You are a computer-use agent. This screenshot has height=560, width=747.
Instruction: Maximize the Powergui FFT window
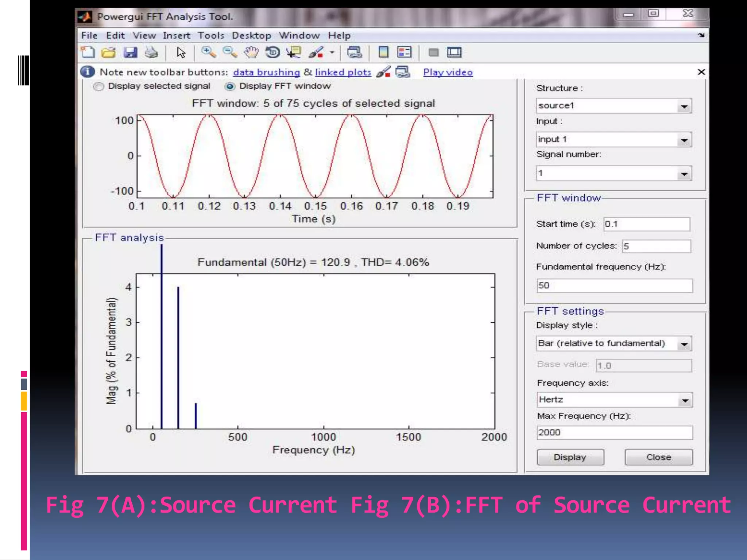[653, 14]
